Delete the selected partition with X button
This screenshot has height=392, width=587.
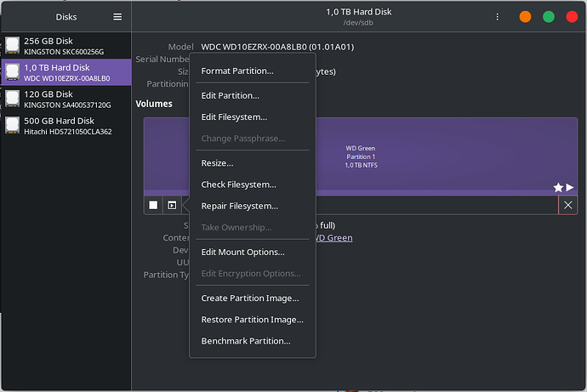[x=567, y=205]
